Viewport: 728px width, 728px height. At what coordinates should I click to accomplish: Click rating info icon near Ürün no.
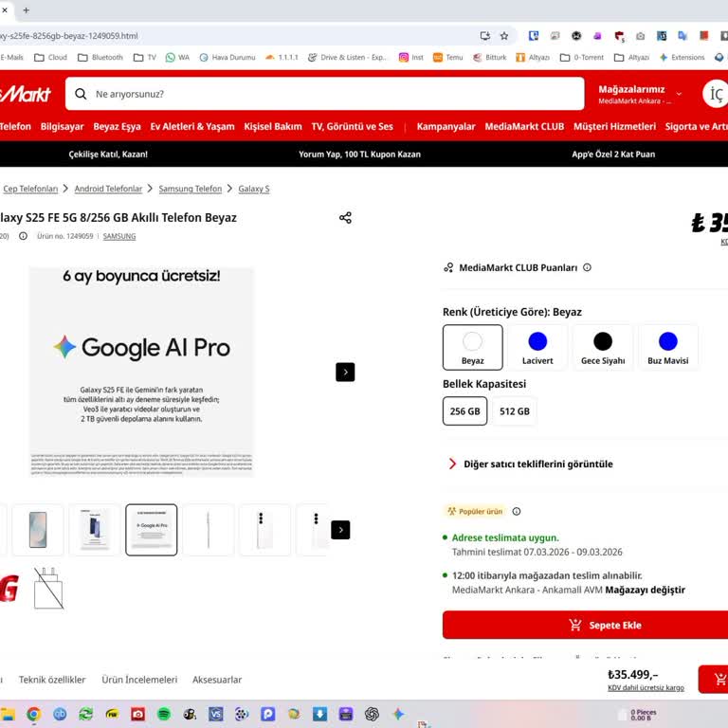click(23, 236)
